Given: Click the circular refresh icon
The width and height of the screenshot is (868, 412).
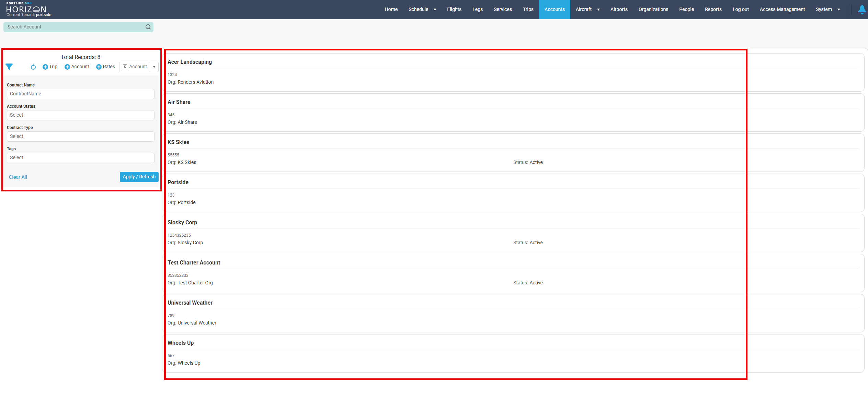Looking at the screenshot, I should pos(33,67).
